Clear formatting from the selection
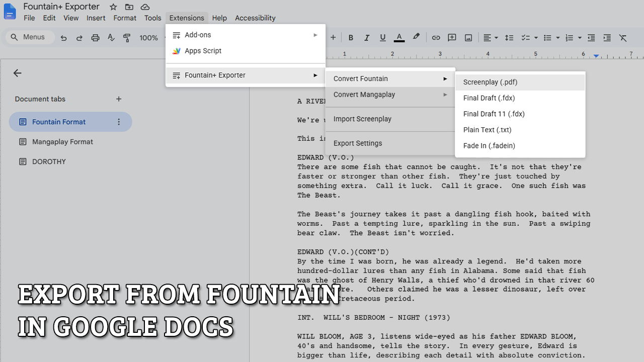The height and width of the screenshot is (362, 644). click(623, 38)
